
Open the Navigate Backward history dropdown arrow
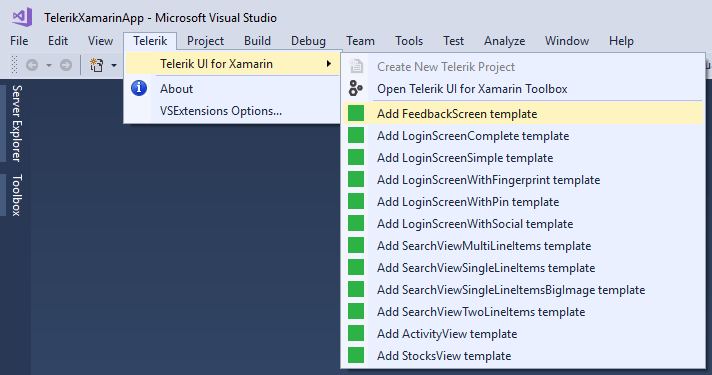coord(48,66)
